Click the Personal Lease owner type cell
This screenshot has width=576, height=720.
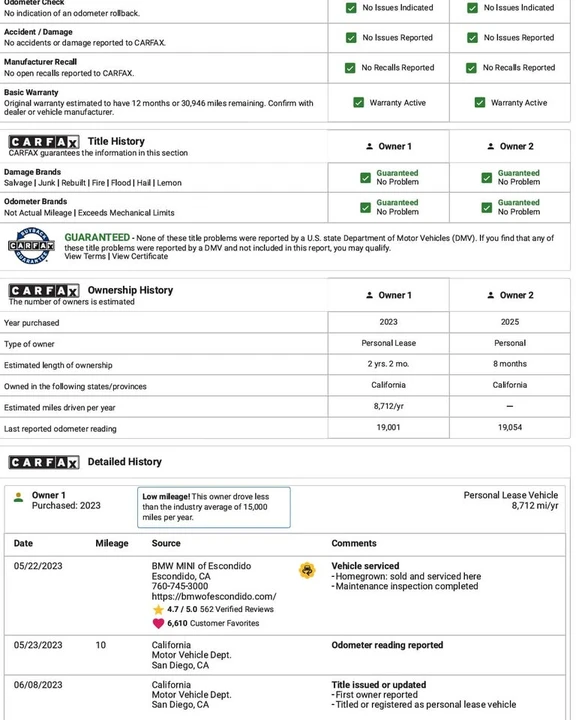click(x=389, y=343)
